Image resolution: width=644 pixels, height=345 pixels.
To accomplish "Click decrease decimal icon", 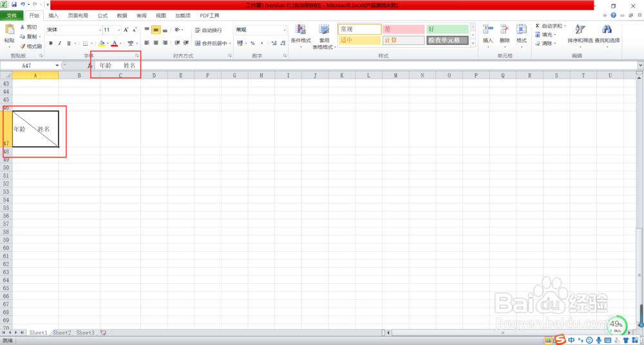I will coord(283,43).
